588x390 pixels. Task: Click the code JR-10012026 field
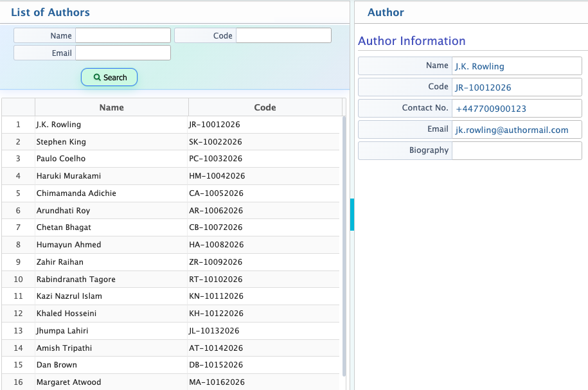(x=517, y=87)
